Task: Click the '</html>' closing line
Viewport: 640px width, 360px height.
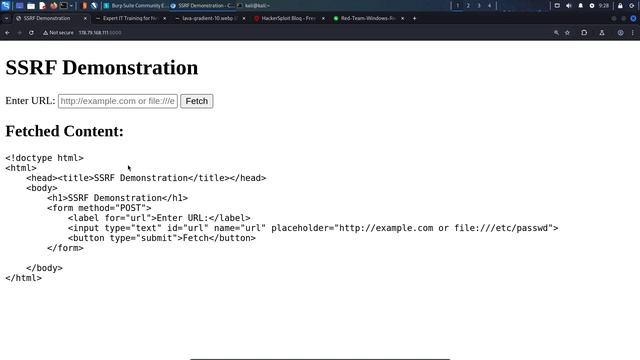Action: (x=24, y=278)
